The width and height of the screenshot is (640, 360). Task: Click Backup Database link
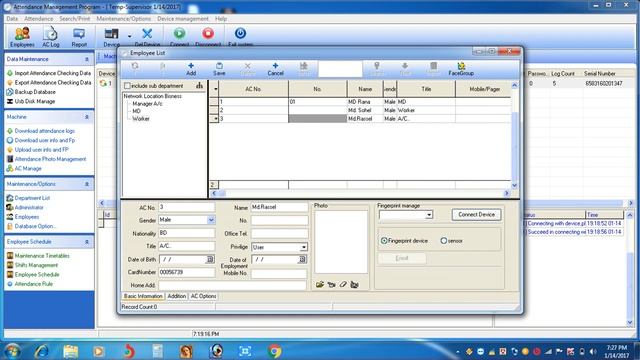pos(35,92)
